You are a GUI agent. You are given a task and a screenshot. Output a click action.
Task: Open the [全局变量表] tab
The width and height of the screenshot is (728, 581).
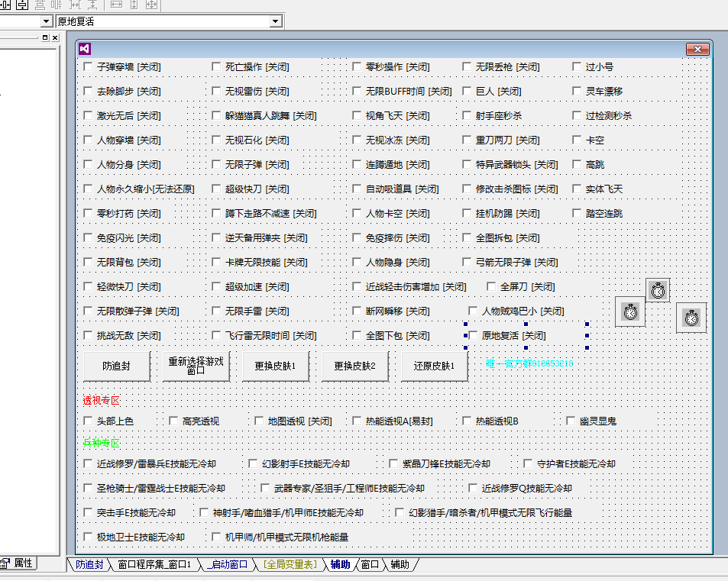[290, 565]
